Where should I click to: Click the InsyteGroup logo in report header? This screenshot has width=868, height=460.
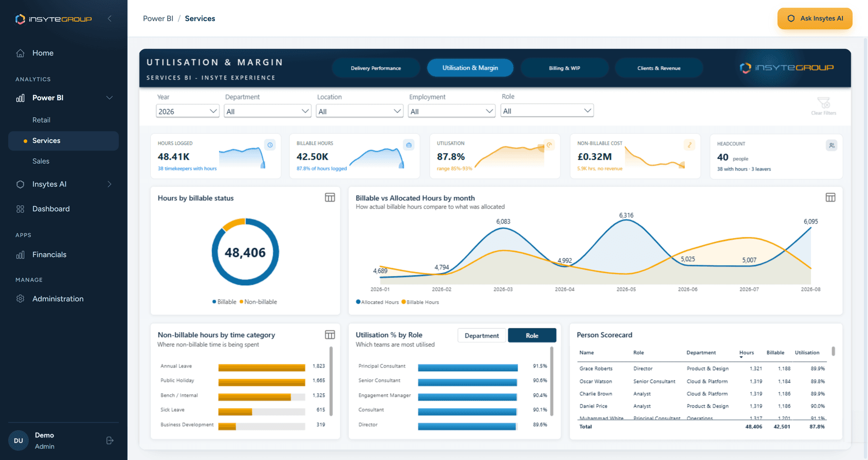[x=787, y=68]
